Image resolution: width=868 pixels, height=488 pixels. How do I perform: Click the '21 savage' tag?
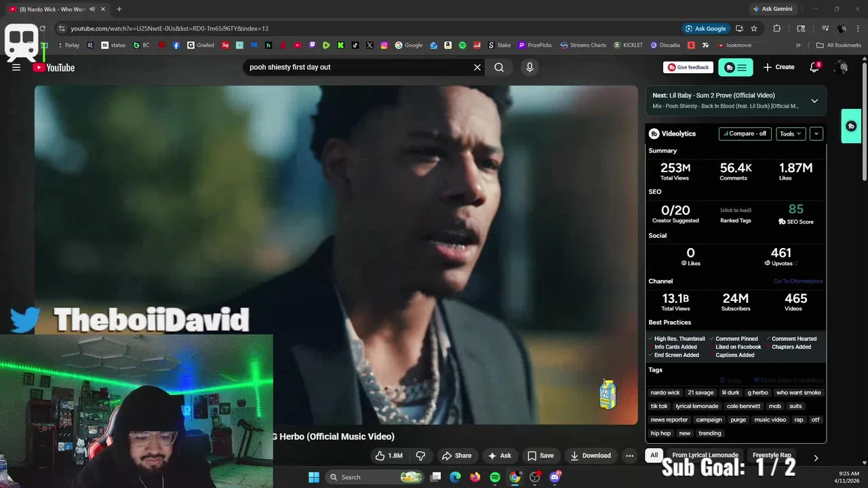(701, 392)
